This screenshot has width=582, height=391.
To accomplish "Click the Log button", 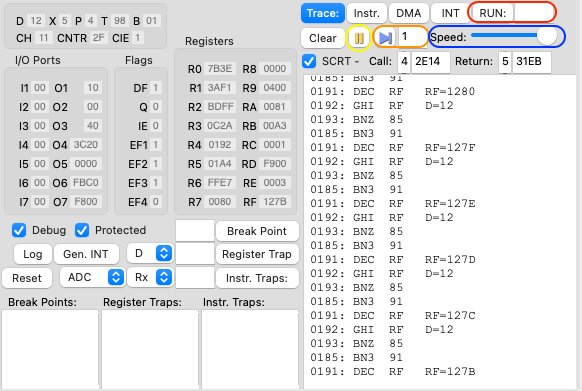I will click(x=33, y=254).
